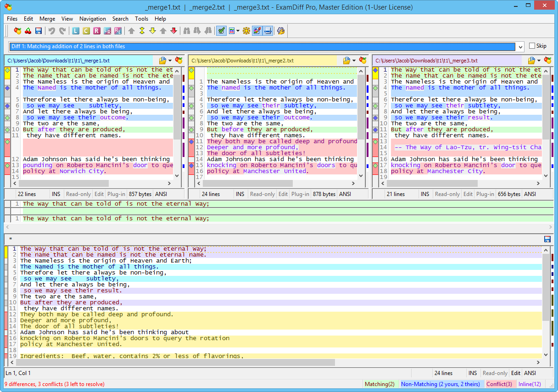Click apple compare icon in _merge2.txt header

tap(363, 61)
